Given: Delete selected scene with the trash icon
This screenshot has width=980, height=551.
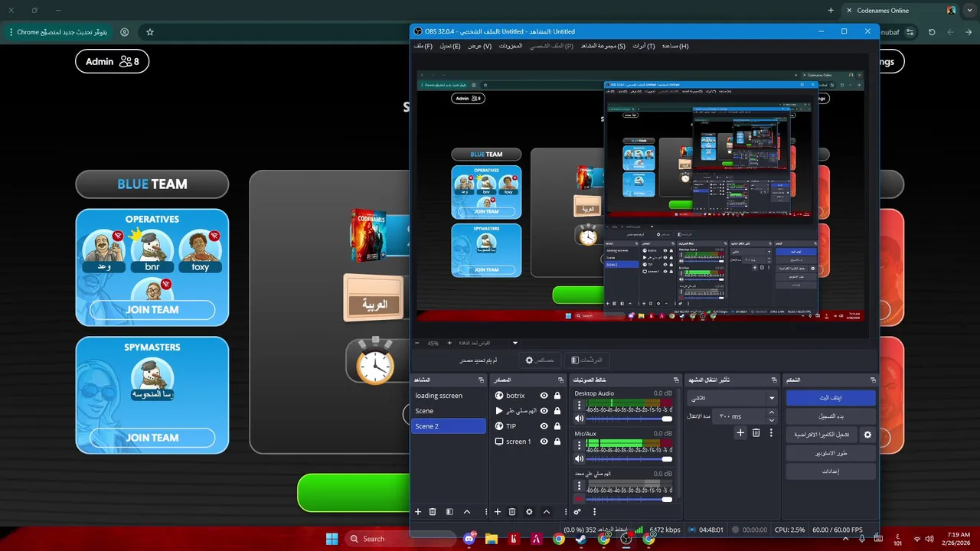Looking at the screenshot, I should 433,511.
